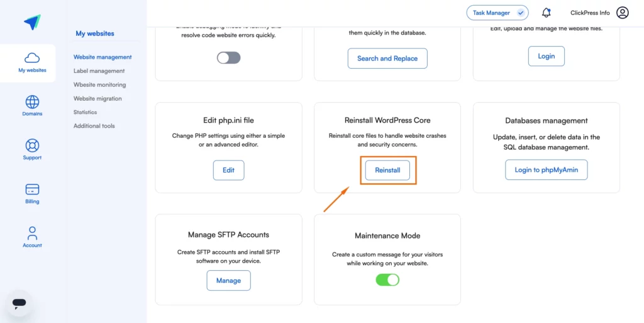Open Support lifebuoy icon
Image resolution: width=644 pixels, height=323 pixels.
pyautogui.click(x=32, y=145)
